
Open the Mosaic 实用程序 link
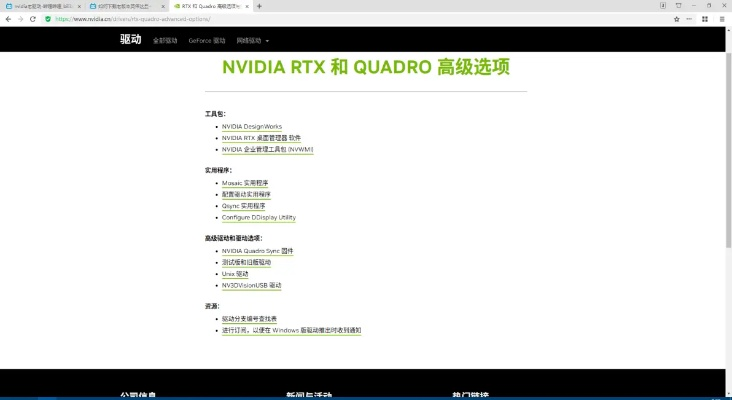pyautogui.click(x=245, y=183)
